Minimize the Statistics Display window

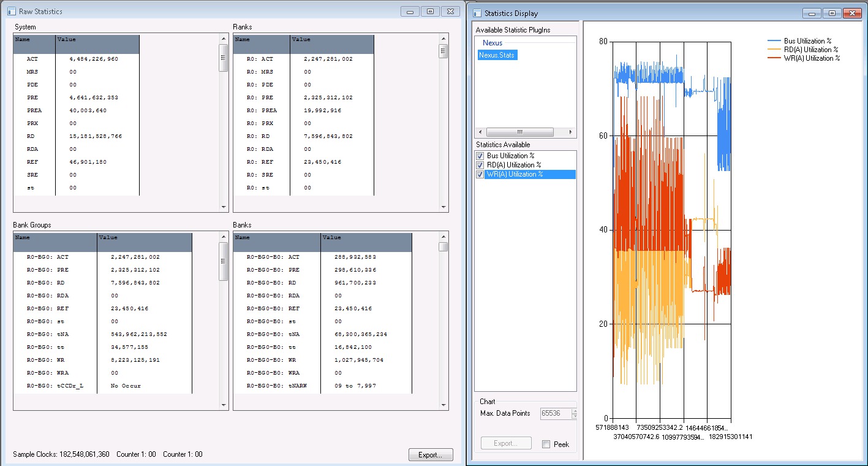click(812, 13)
